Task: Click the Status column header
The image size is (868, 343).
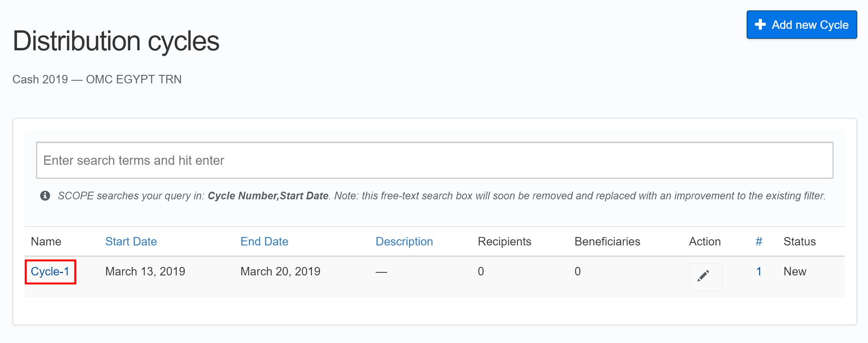Action: tap(799, 242)
